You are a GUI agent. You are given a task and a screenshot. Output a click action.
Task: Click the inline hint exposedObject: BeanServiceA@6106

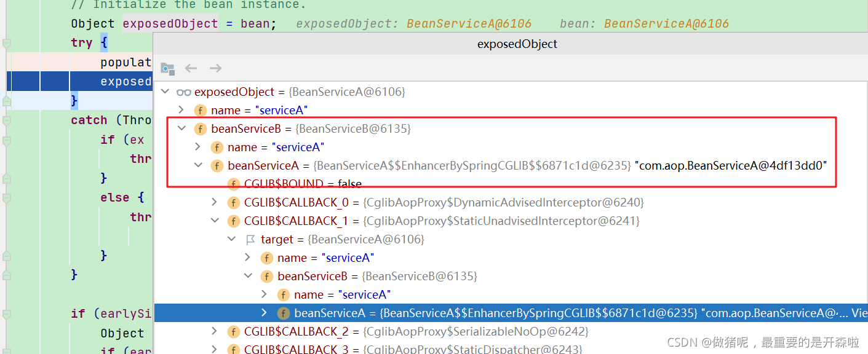pyautogui.click(x=413, y=24)
